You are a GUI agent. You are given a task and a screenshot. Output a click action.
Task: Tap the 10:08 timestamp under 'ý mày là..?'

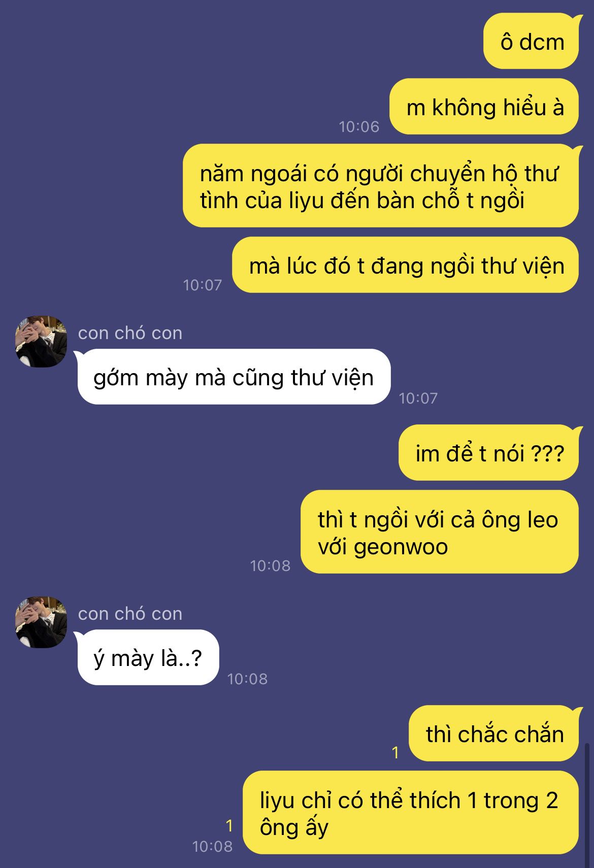coord(247,679)
